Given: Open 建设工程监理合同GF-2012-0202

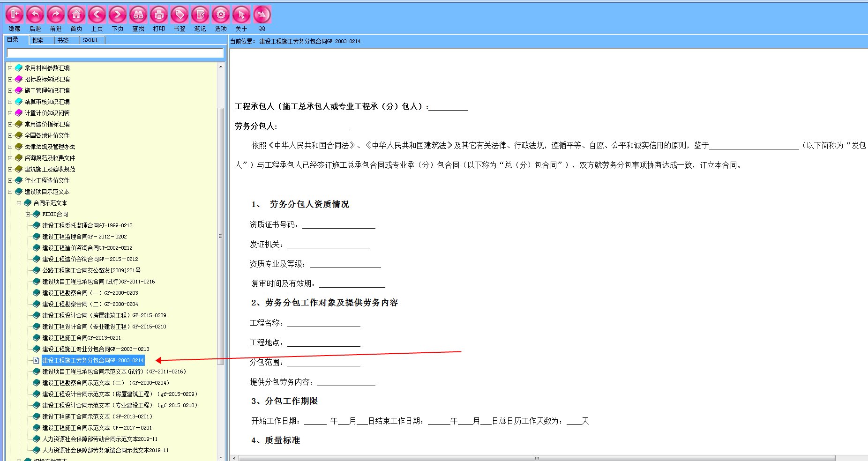Looking at the screenshot, I should [x=84, y=237].
